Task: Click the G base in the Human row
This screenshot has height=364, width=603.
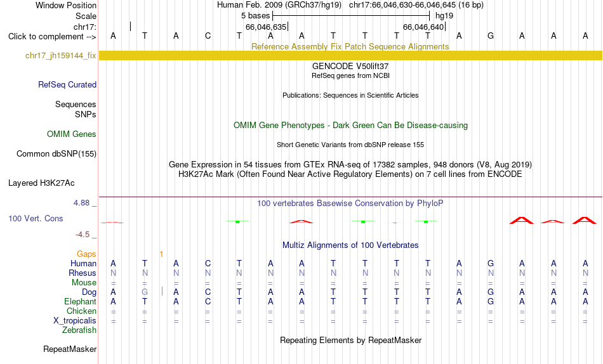Action: [x=490, y=263]
